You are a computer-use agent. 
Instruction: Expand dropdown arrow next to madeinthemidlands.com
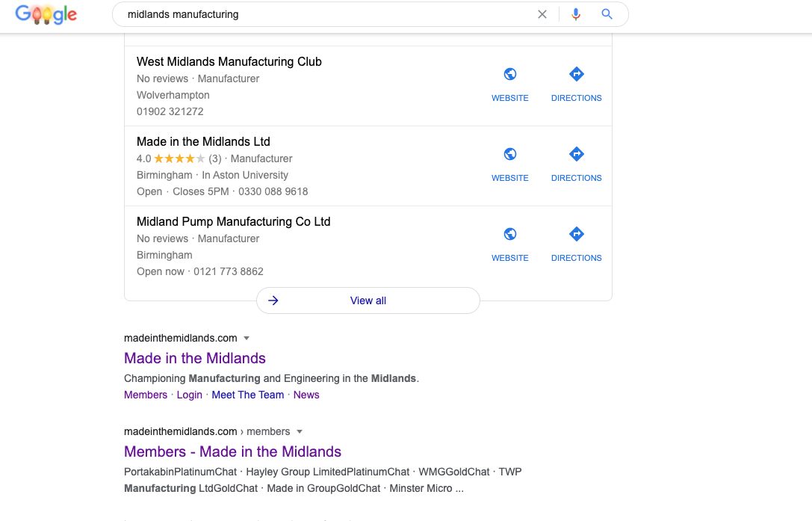pos(247,338)
